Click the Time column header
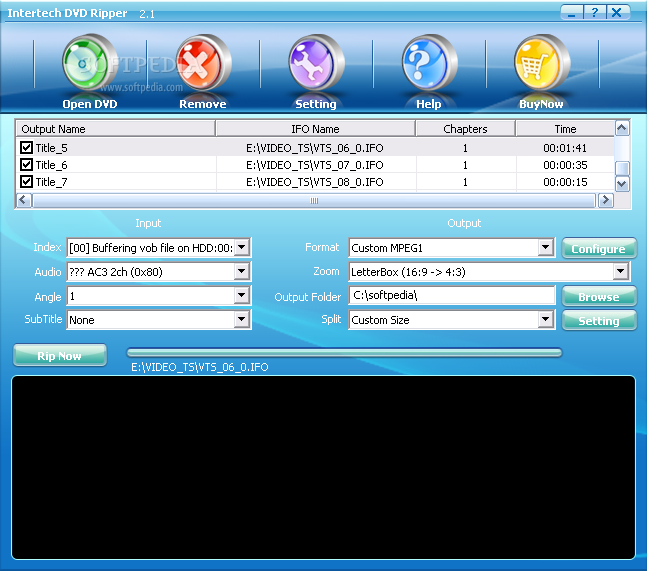The image size is (647, 571). (565, 129)
